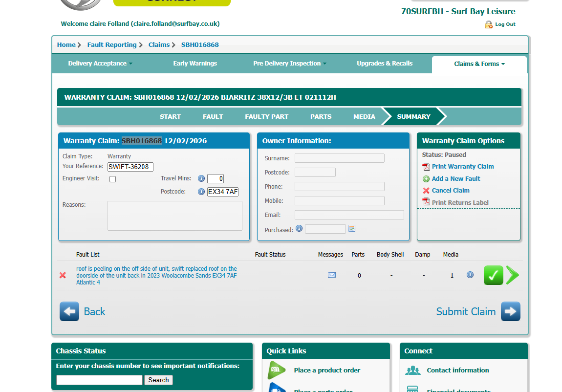The width and height of the screenshot is (562, 392).
Task: Go to the FAULTY PART claim step
Action: (267, 117)
